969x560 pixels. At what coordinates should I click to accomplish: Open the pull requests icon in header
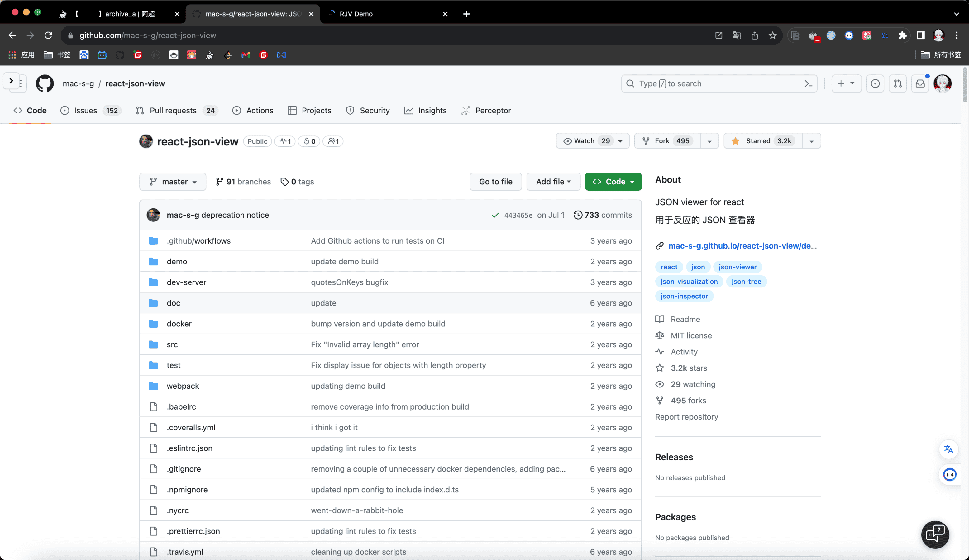click(897, 83)
